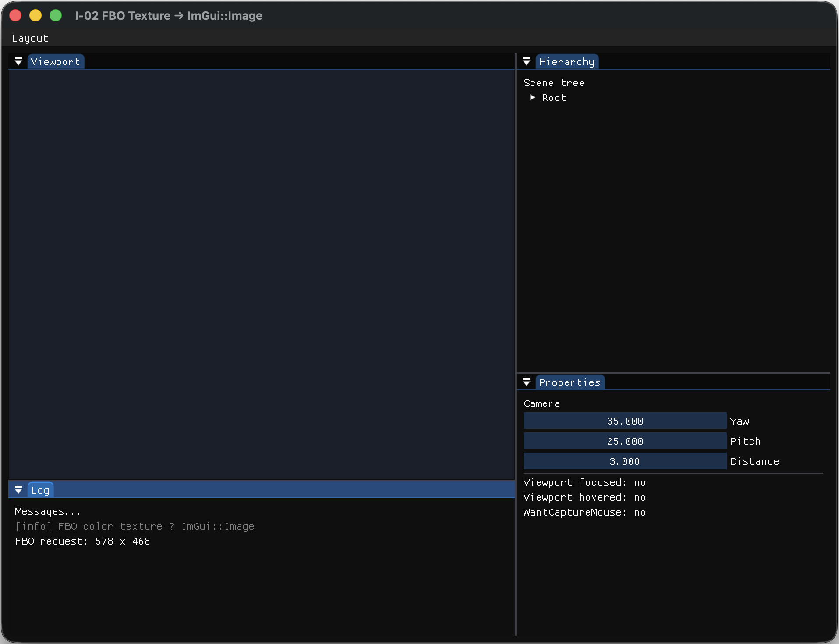Click the 'Yaw' slider label
This screenshot has width=839, height=644.
point(740,421)
